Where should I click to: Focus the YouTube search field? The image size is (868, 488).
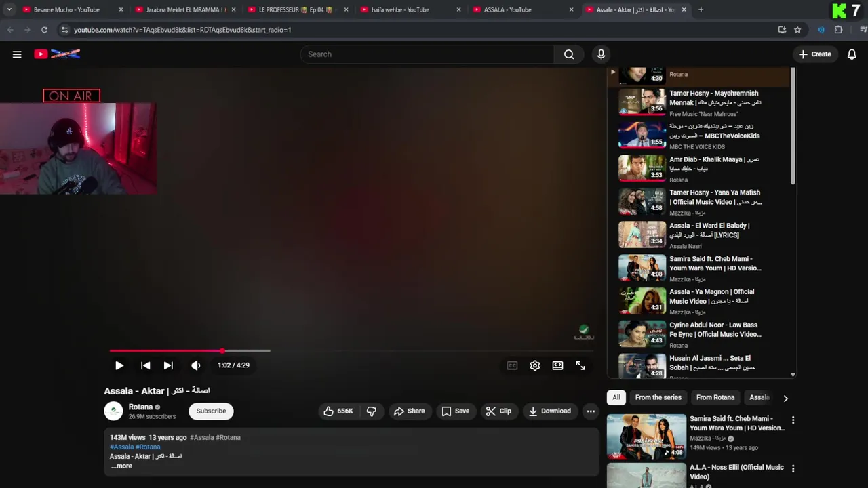pyautogui.click(x=427, y=54)
